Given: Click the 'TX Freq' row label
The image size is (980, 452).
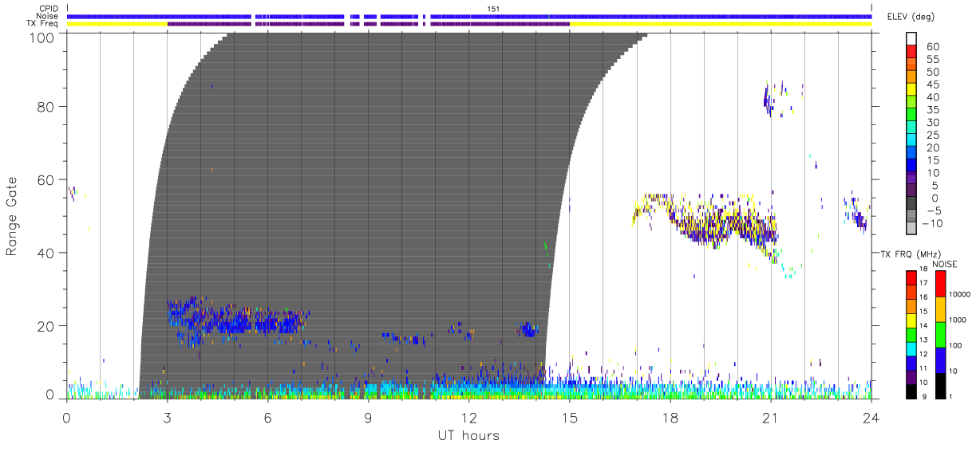Looking at the screenshot, I should point(43,23).
